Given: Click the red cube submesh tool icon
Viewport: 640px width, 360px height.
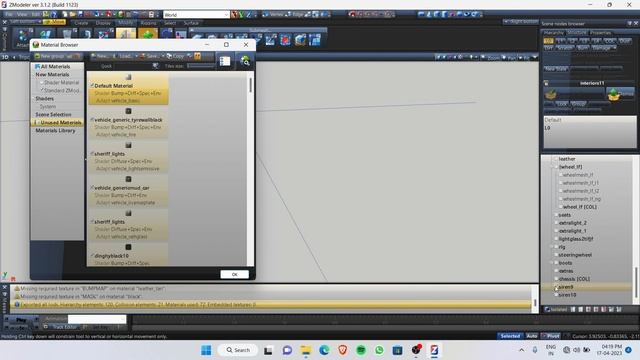Looking at the screenshot, I should point(285,40).
